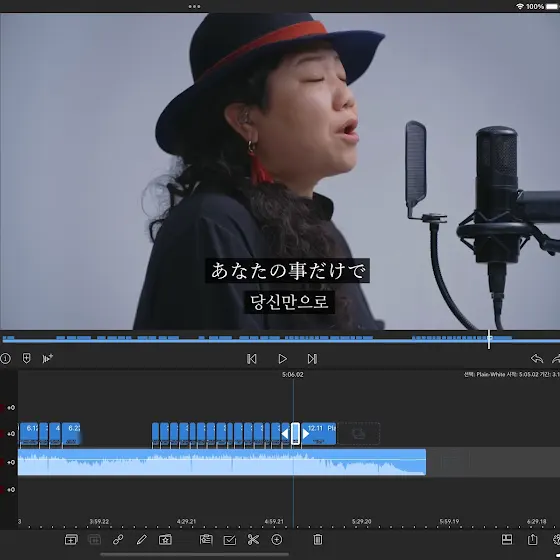Click the circled plus add icon
Viewport: 560px width, 560px height.
(x=277, y=540)
